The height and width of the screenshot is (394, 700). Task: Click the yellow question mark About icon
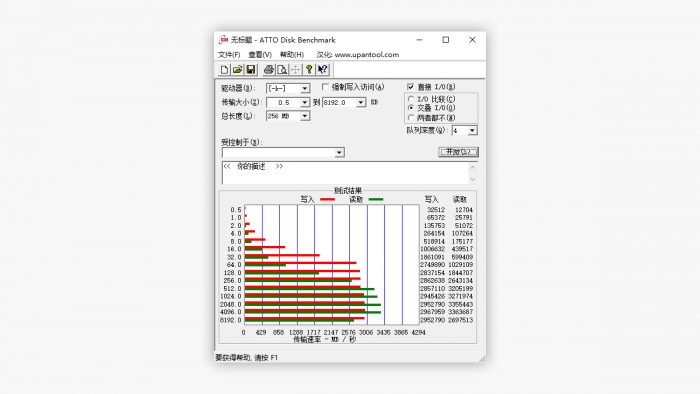point(309,70)
